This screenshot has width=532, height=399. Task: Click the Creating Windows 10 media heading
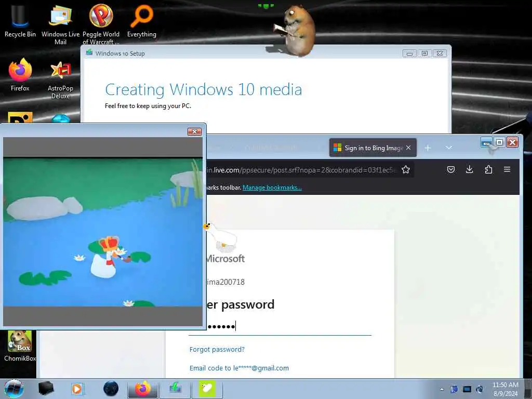(x=203, y=90)
